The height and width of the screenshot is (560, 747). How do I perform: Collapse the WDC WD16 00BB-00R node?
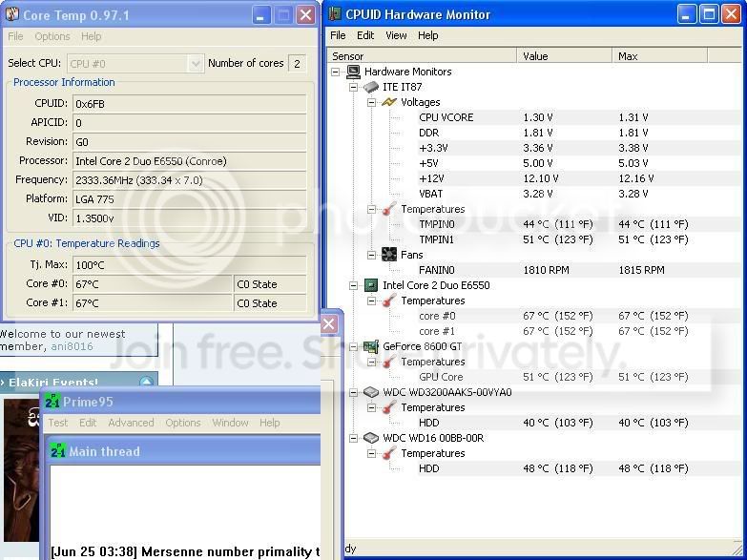point(353,439)
